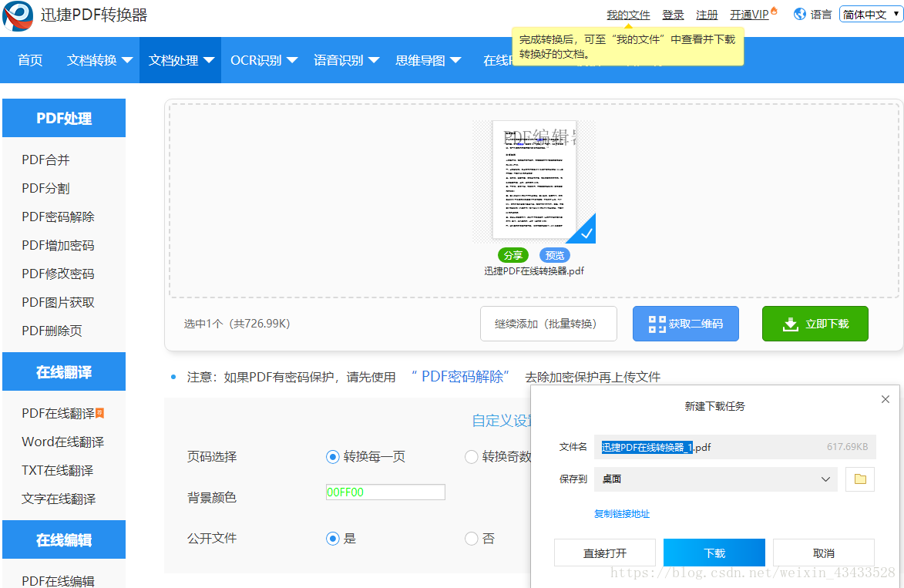The height and width of the screenshot is (588, 904).
Task: Click the 取消 button in the dialog
Action: pyautogui.click(x=824, y=553)
